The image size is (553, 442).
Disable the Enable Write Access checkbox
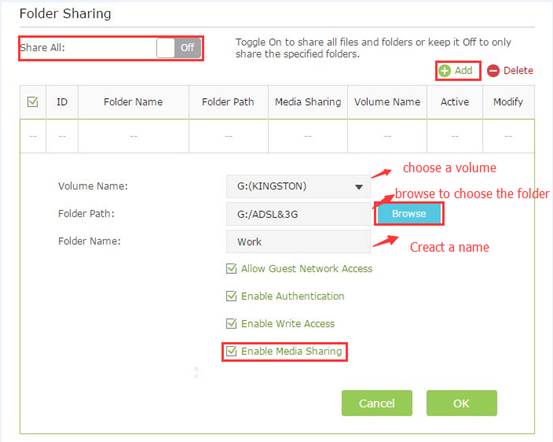coord(231,324)
